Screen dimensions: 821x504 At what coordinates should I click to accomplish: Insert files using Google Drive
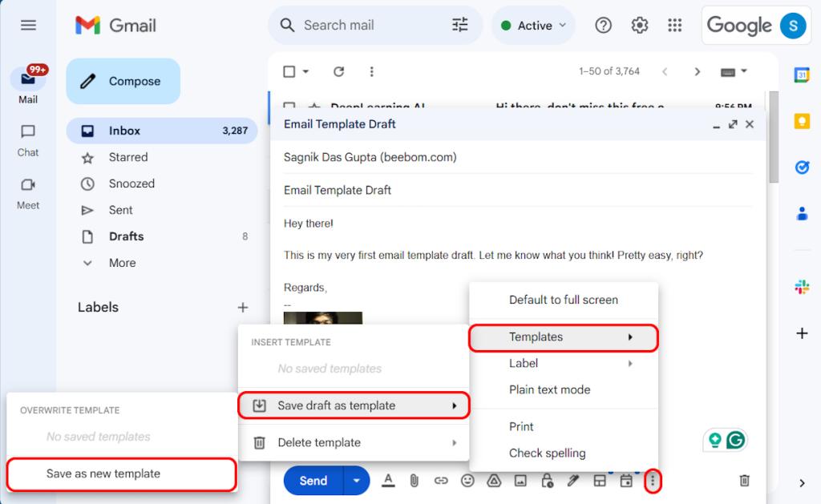(494, 481)
